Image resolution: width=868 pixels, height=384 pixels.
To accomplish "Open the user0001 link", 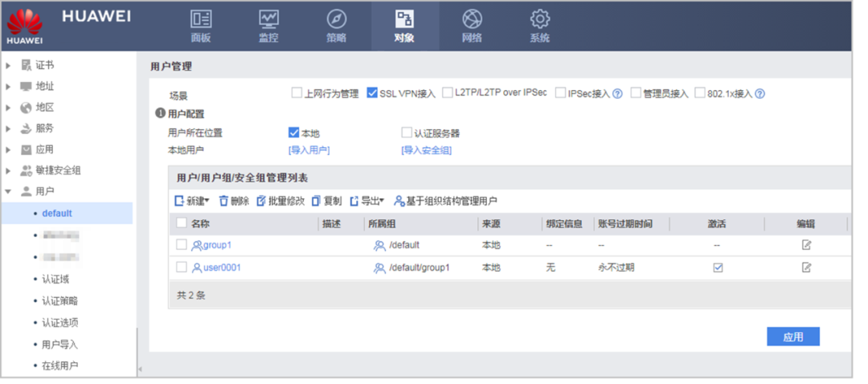I will [222, 268].
